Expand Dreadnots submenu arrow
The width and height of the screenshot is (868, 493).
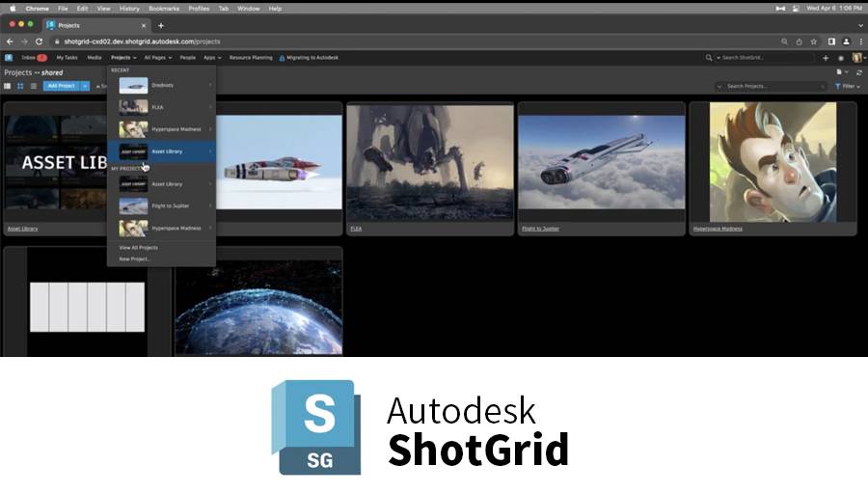point(210,85)
